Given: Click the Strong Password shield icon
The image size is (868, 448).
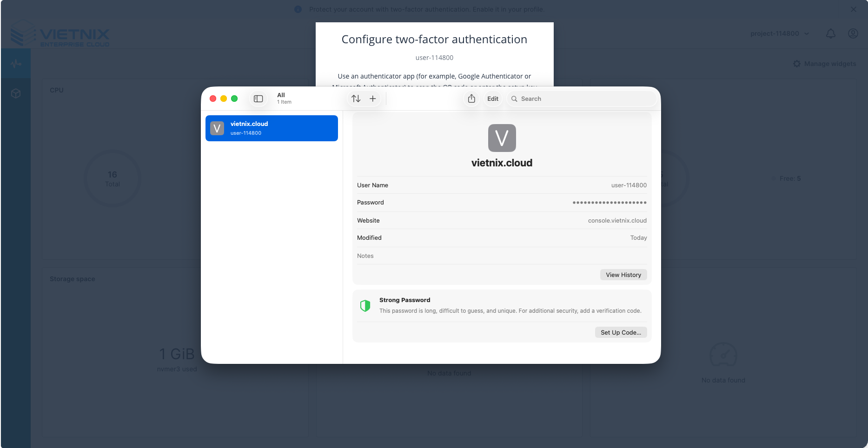Looking at the screenshot, I should (x=365, y=305).
